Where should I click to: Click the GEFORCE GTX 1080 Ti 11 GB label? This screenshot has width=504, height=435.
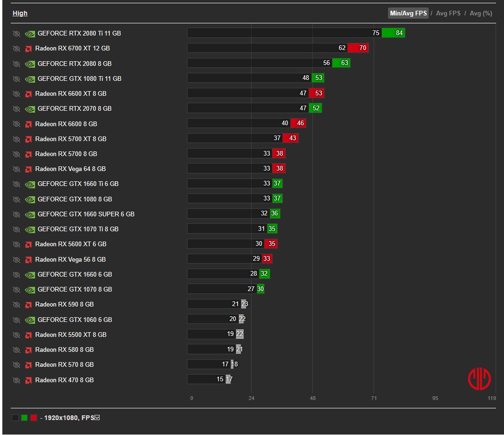79,78
